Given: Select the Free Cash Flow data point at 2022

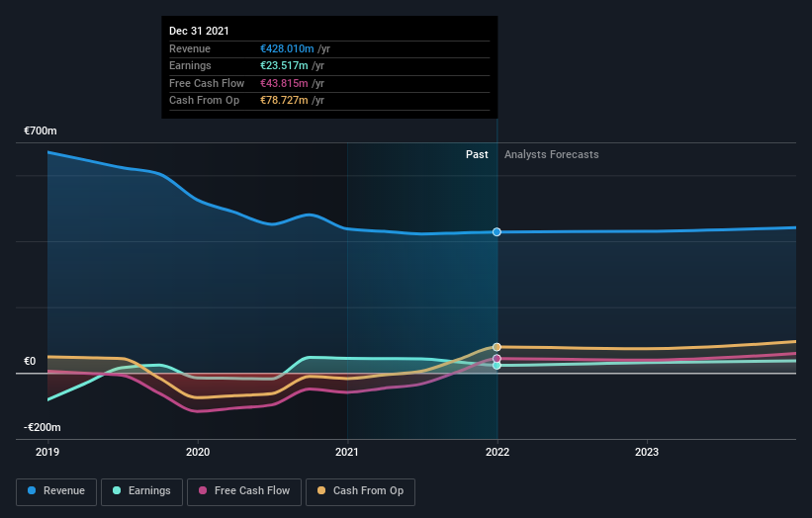Looking at the screenshot, I should [496, 358].
